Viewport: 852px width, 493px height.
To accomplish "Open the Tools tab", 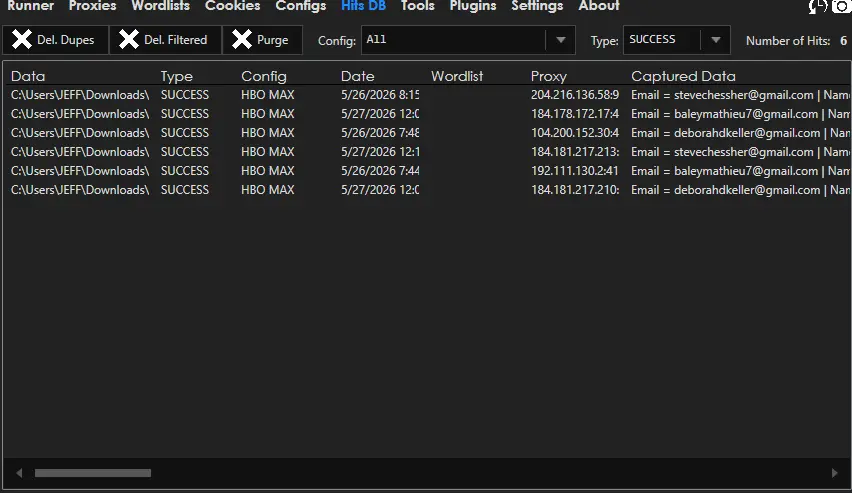I will pos(417,6).
